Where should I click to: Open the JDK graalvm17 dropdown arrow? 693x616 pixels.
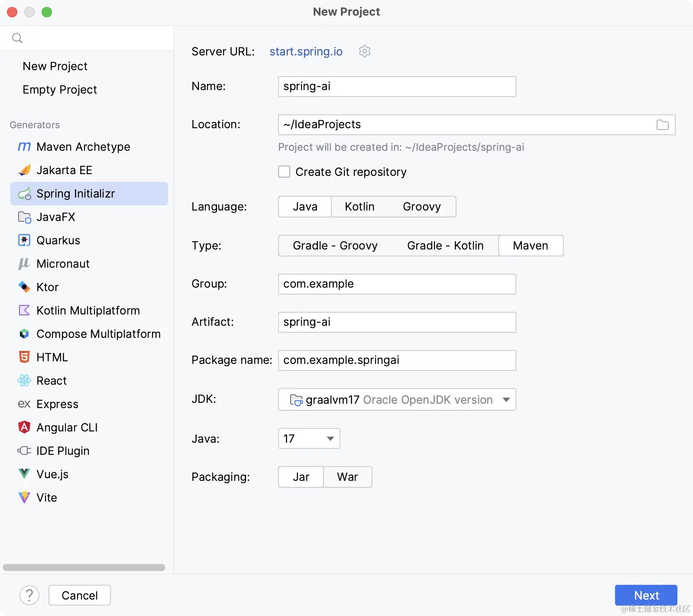[506, 400]
